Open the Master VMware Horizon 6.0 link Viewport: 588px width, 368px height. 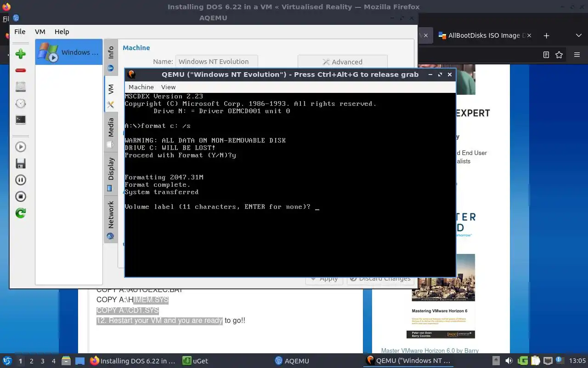[430, 351]
